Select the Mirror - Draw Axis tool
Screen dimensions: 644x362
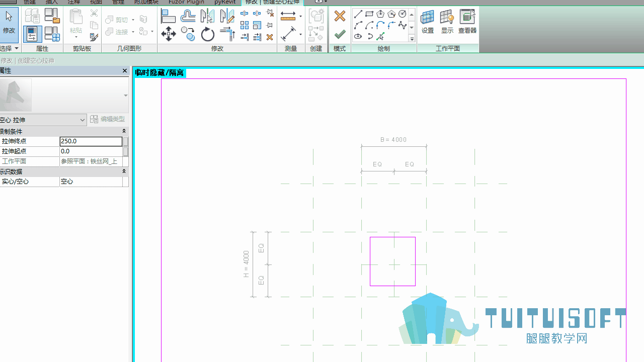pos(227,16)
